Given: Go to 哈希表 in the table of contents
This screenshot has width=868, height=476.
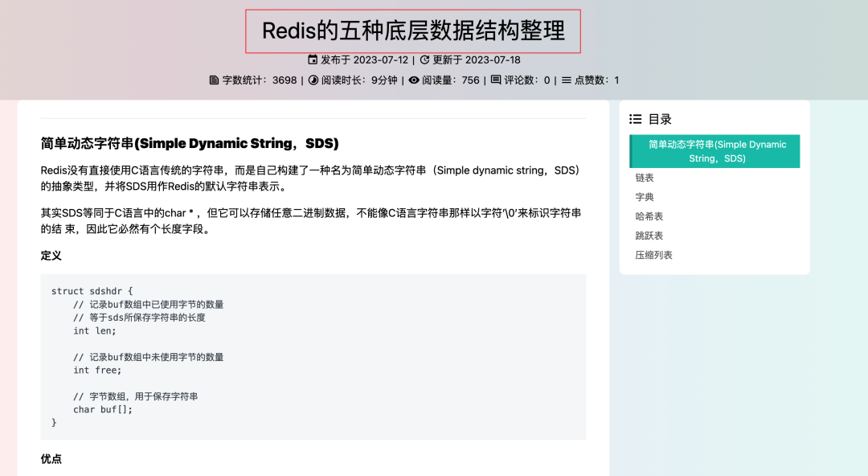Looking at the screenshot, I should [x=649, y=216].
